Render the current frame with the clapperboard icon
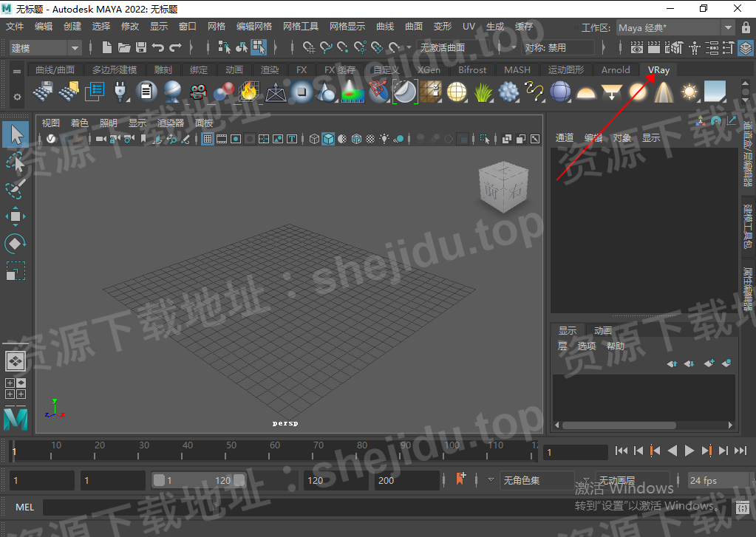Screen dimensions: 756x537 (x=654, y=48)
